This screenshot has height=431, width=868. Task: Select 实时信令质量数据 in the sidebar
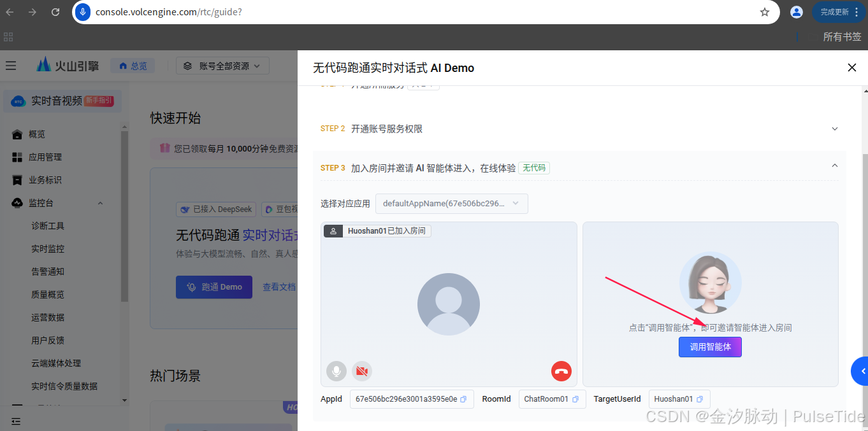[64, 386]
